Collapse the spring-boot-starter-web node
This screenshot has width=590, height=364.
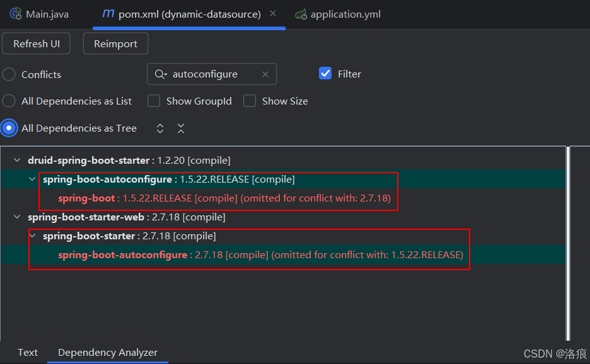pos(16,217)
